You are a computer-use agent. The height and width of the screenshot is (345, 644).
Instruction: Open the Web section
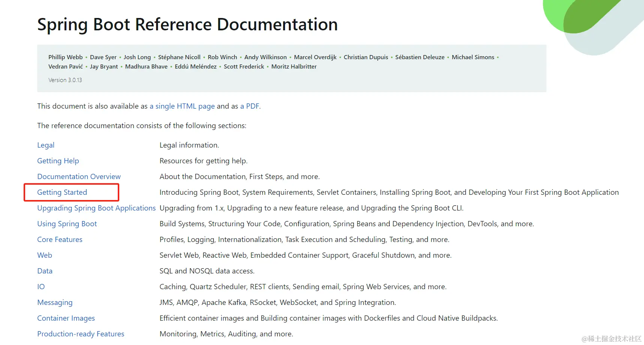pos(44,255)
